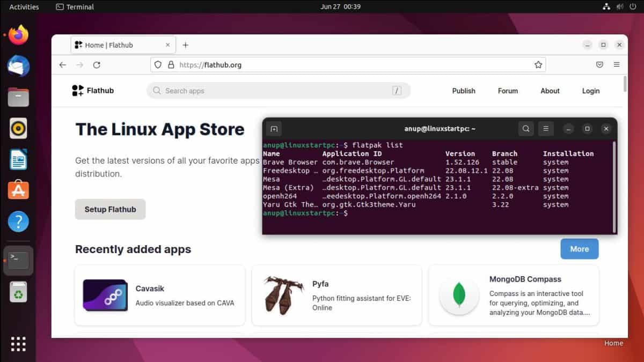Screen dimensions: 644x362
Task: Reload the page with the refresh icon
Action: [x=97, y=64]
